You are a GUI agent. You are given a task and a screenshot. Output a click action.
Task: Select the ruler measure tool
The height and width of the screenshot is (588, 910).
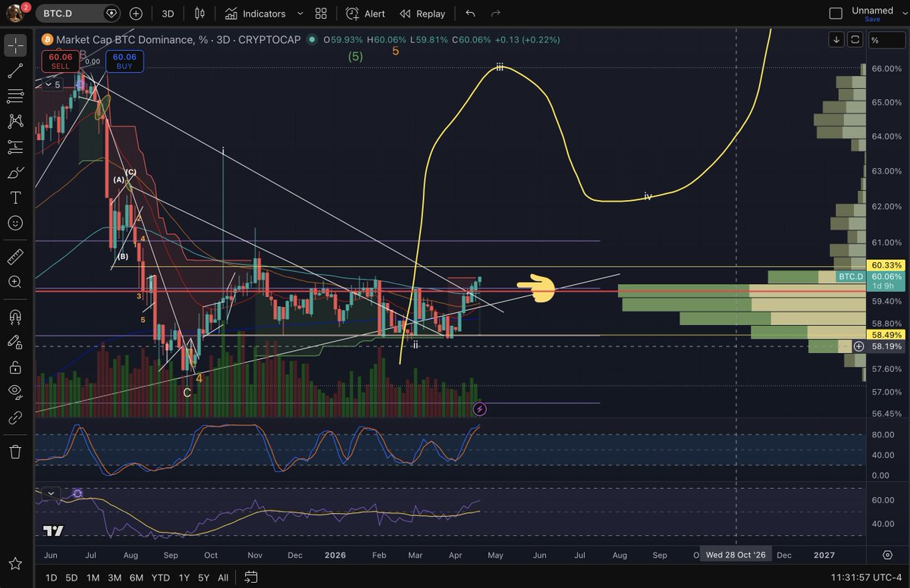(x=15, y=258)
